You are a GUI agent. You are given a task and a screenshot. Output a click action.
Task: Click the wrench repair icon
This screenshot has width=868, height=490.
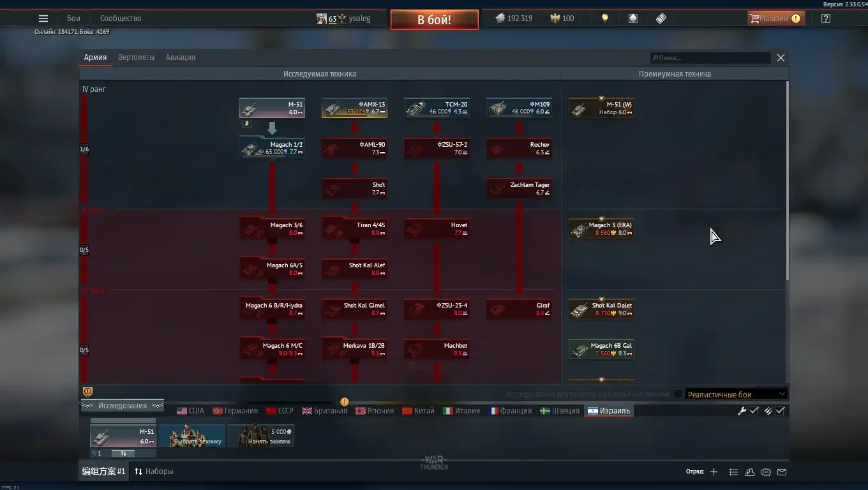pos(742,411)
